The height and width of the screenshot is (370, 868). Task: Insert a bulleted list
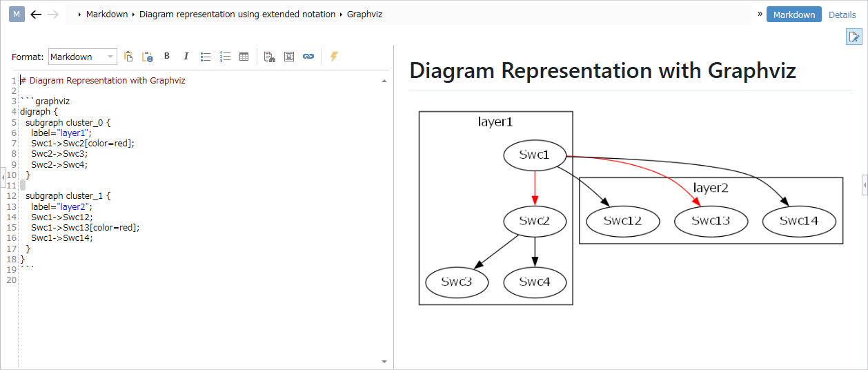(205, 57)
